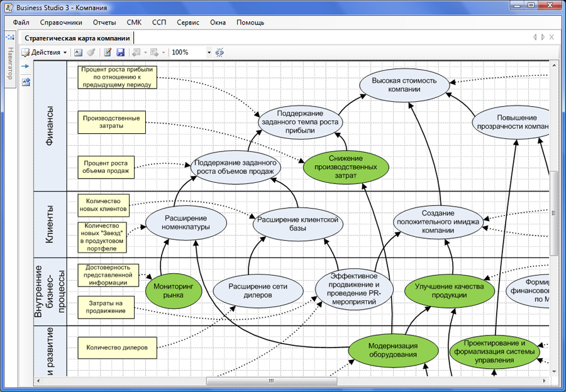Select the Модернизация оборудования goal node

(x=392, y=350)
